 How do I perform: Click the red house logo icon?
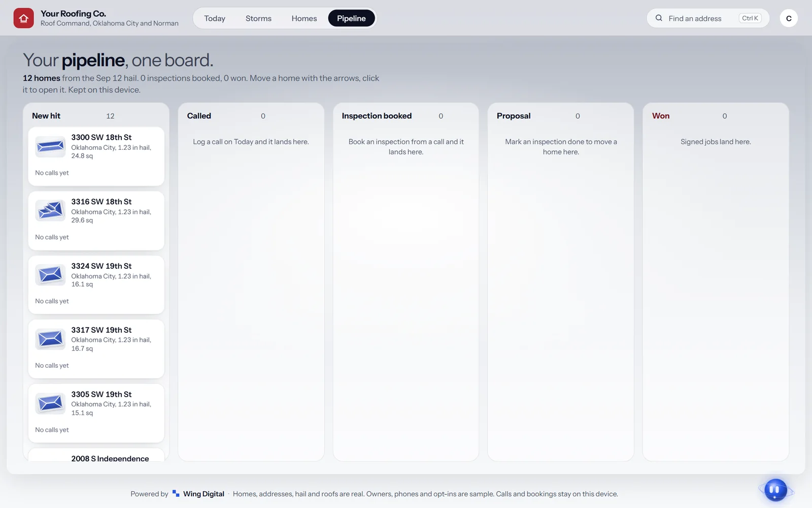pyautogui.click(x=23, y=18)
